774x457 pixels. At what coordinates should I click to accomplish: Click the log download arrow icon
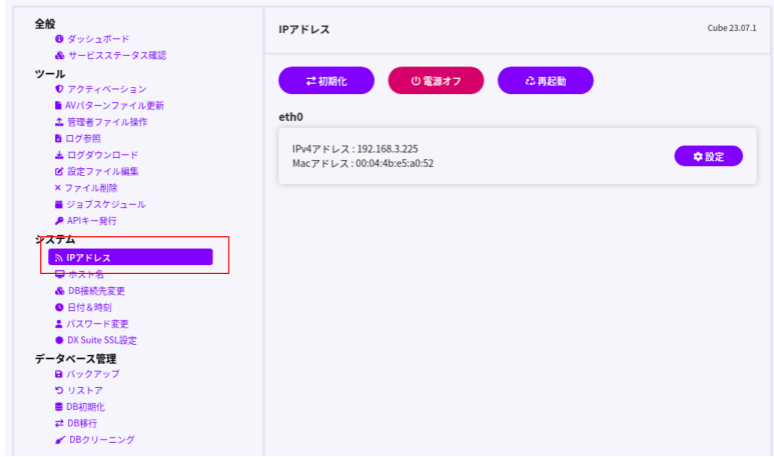(x=59, y=155)
